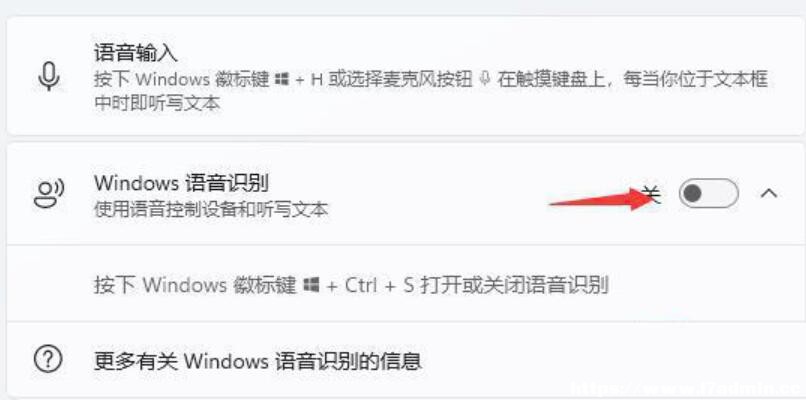Select the Windows 语音识别 heading text

[181, 183]
